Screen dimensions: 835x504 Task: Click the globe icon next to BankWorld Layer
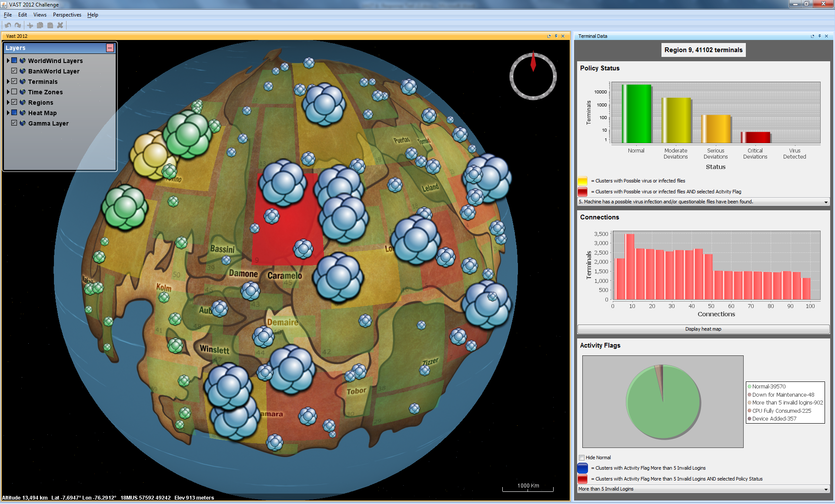click(x=23, y=71)
